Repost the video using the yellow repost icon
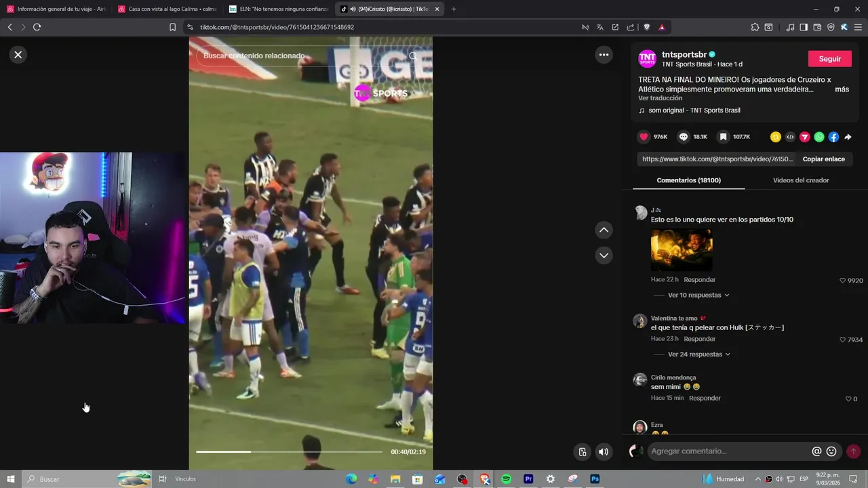 point(776,137)
